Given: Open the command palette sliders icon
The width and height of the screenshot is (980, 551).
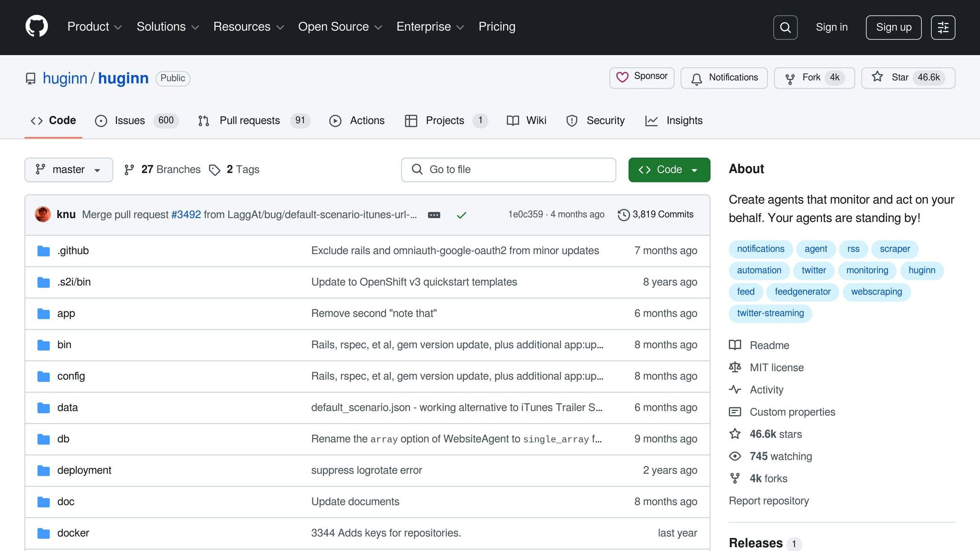Looking at the screenshot, I should 943,27.
